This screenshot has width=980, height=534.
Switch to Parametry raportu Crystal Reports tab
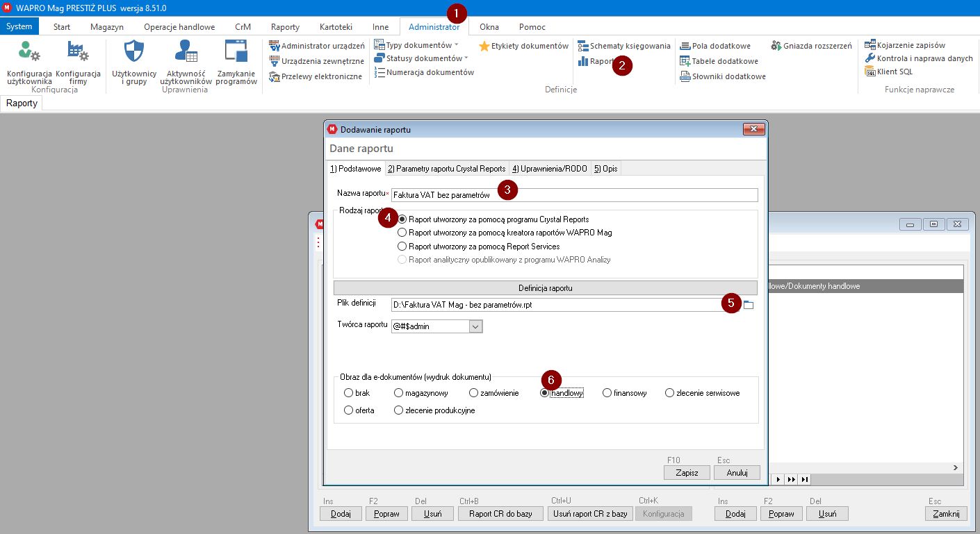tap(446, 169)
